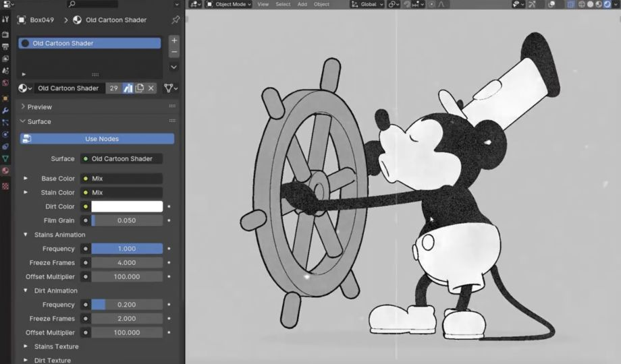This screenshot has width=621, height=364.
Task: Open the Object Constraints tab
Action: coord(5,146)
